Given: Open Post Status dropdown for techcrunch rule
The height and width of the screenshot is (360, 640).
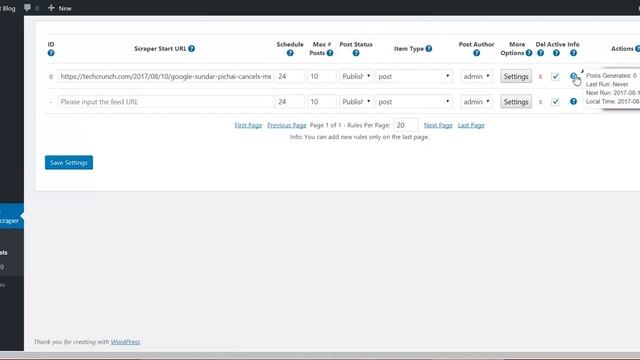Looking at the screenshot, I should 356,76.
